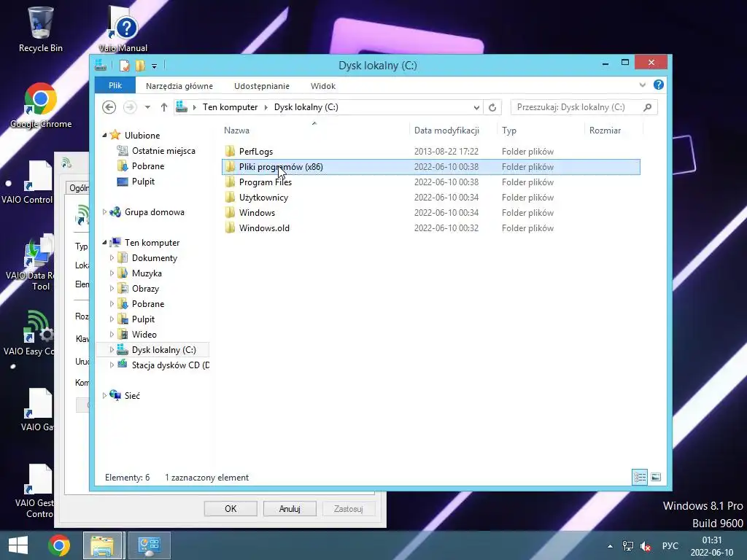Switch to File Explorer taskbar button
This screenshot has height=560, width=747.
103,545
